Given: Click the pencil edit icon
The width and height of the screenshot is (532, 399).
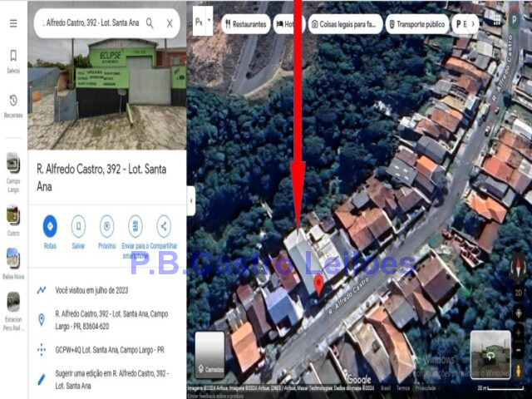Looking at the screenshot, I should [42, 379].
